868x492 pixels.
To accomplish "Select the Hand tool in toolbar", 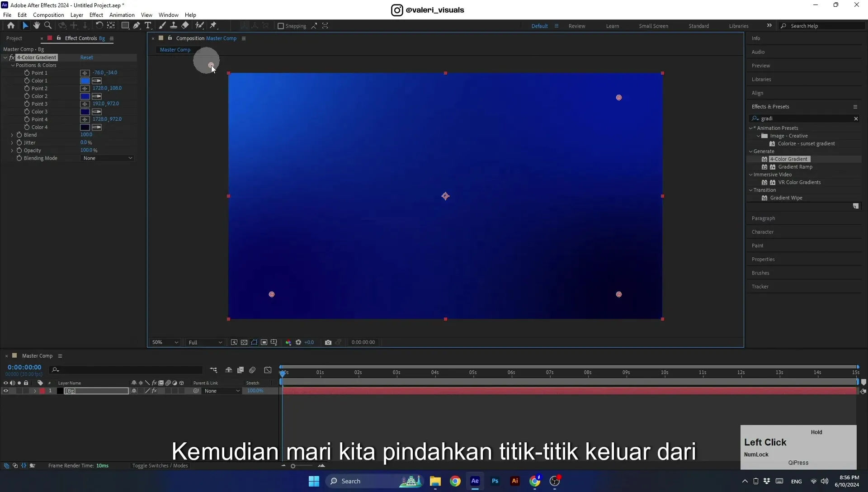I will tap(37, 26).
